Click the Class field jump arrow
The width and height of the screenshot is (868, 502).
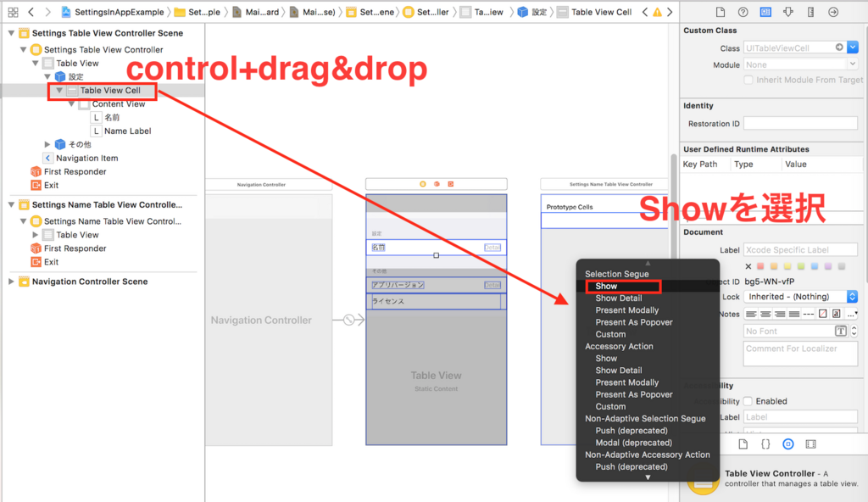point(839,47)
